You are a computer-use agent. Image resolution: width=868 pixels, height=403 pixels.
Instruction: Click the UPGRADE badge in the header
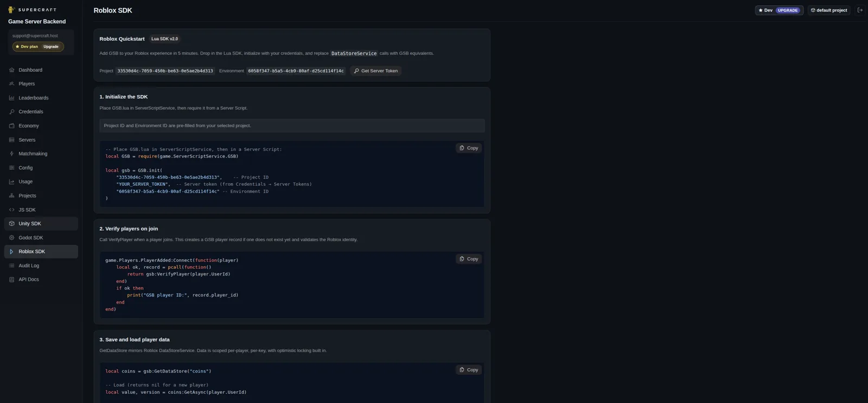coord(787,10)
